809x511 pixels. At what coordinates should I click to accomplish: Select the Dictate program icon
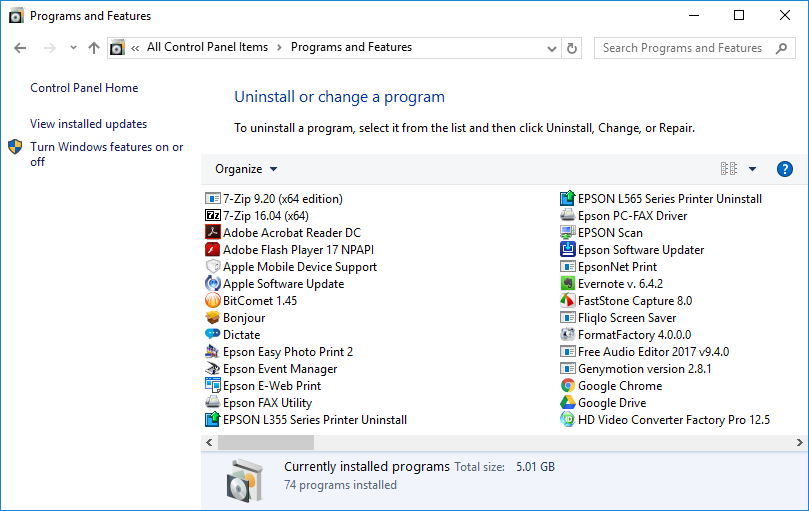pos(213,335)
